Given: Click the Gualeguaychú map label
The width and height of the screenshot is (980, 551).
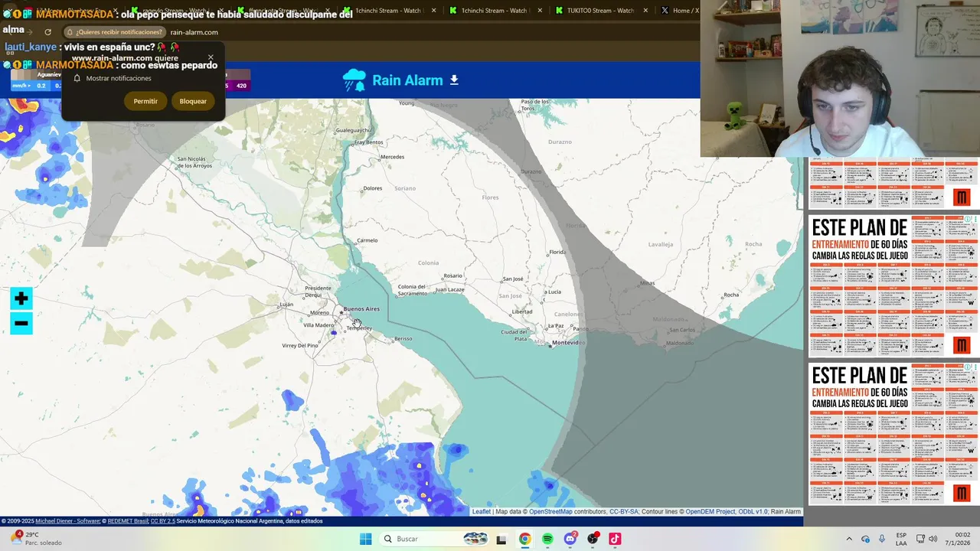Looking at the screenshot, I should (353, 130).
